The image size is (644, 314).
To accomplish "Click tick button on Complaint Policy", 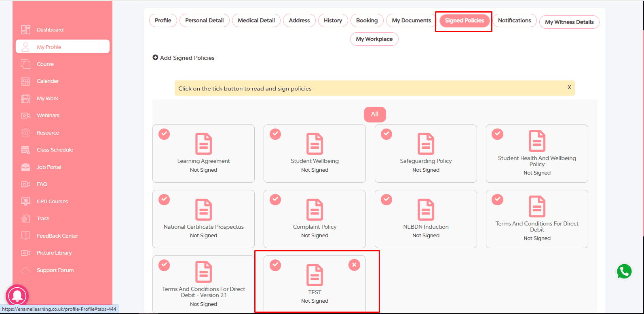I will (275, 199).
